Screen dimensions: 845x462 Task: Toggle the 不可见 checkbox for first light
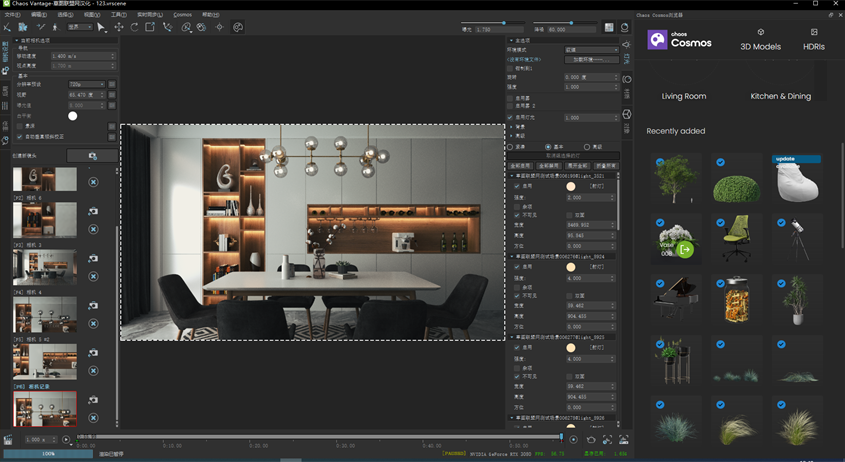pyautogui.click(x=516, y=214)
